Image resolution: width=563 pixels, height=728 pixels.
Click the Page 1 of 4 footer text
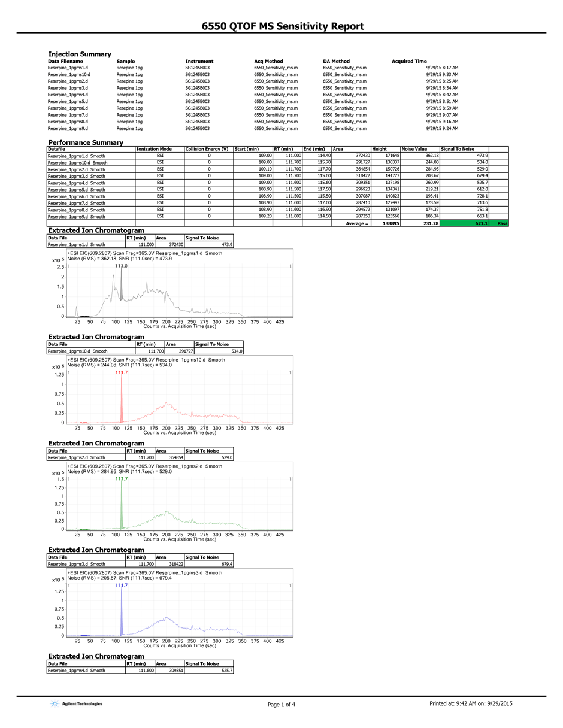[x=281, y=705]
